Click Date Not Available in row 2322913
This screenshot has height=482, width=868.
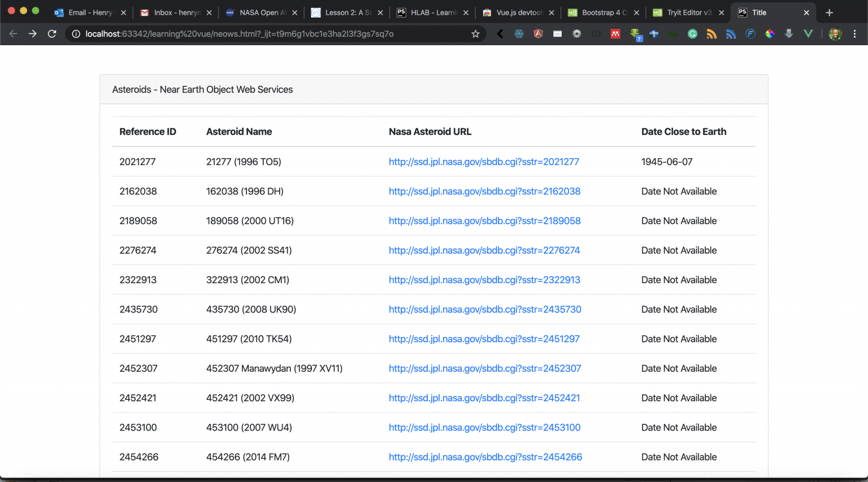[x=679, y=280]
